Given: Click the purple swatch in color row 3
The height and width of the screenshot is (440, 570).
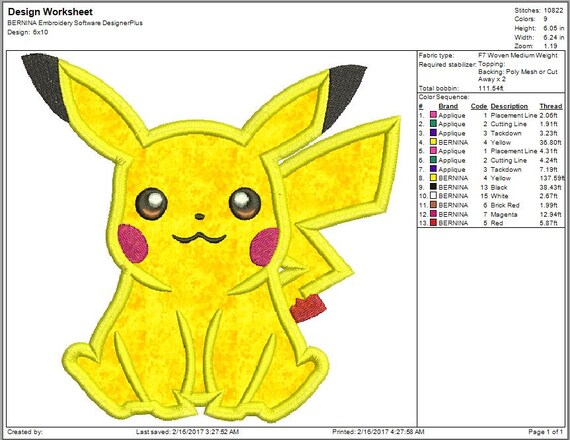Looking at the screenshot, I should click(433, 133).
